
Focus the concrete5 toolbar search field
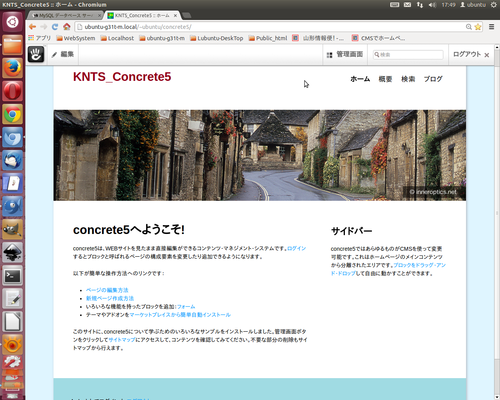408,55
